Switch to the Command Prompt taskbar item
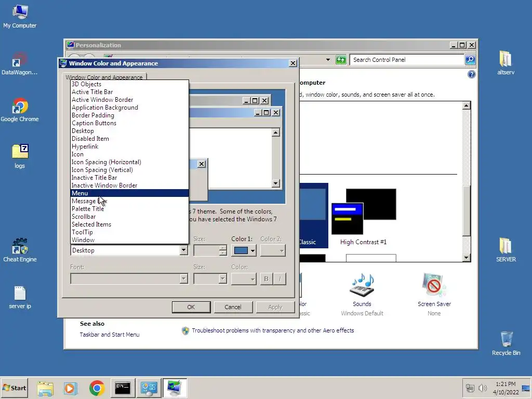The height and width of the screenshot is (399, 532). click(123, 388)
